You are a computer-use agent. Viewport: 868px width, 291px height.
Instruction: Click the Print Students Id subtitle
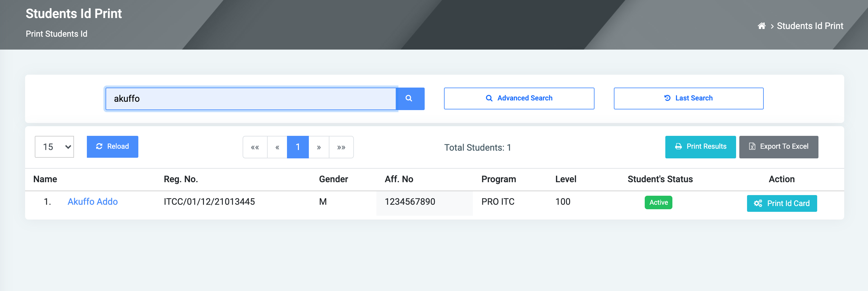click(56, 34)
